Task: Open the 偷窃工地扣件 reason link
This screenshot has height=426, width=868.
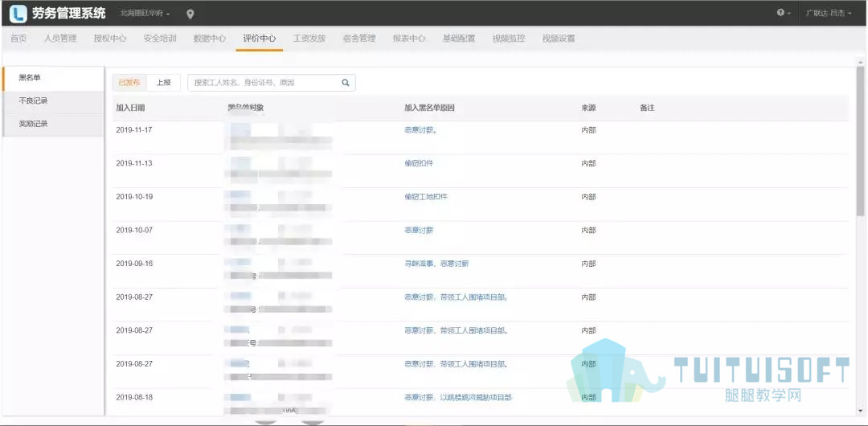Action: (x=426, y=197)
